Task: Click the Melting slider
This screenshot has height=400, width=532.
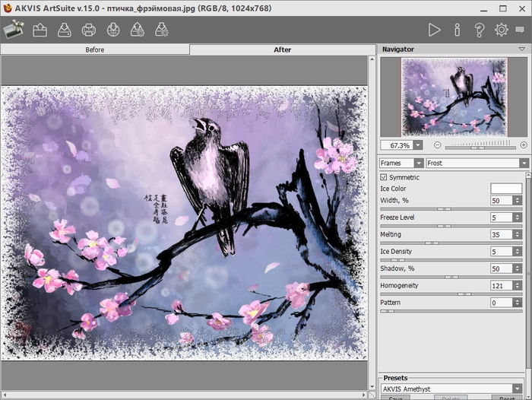Action: [451, 243]
